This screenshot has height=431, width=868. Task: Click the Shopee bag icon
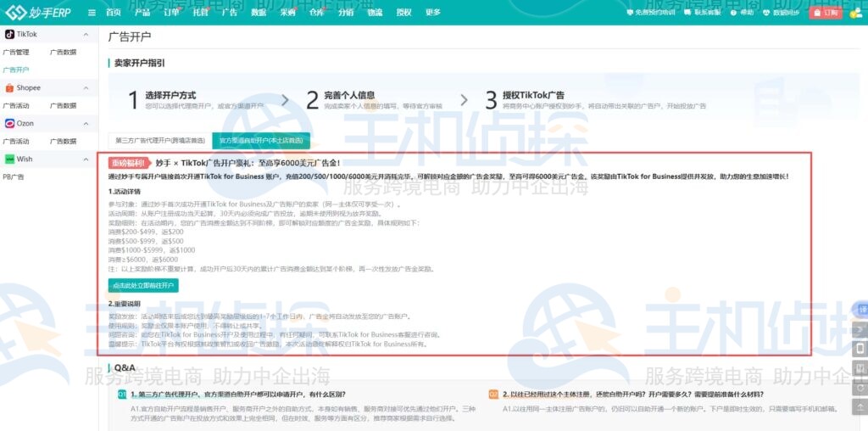9,87
